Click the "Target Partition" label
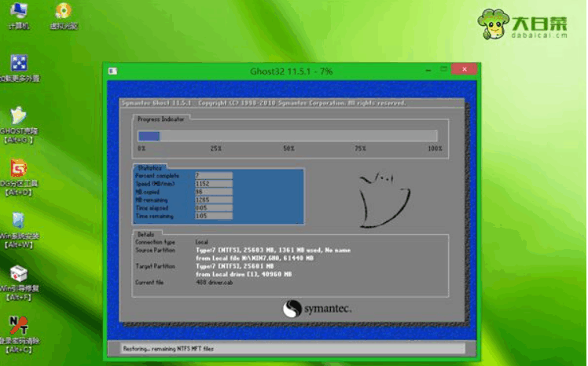 [155, 266]
